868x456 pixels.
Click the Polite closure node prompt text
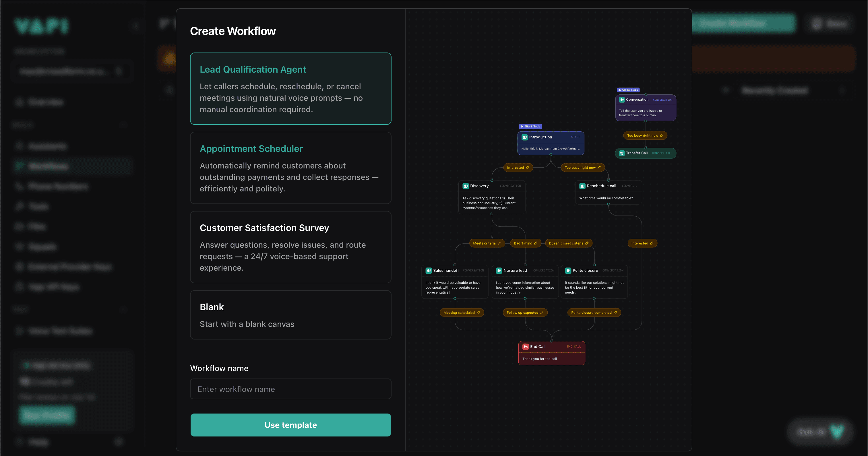(594, 288)
